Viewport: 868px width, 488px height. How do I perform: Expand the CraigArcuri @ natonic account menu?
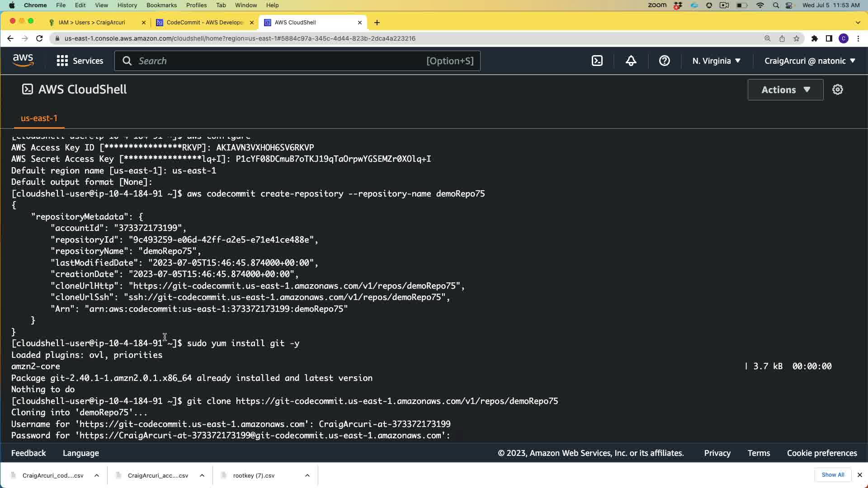[809, 61]
